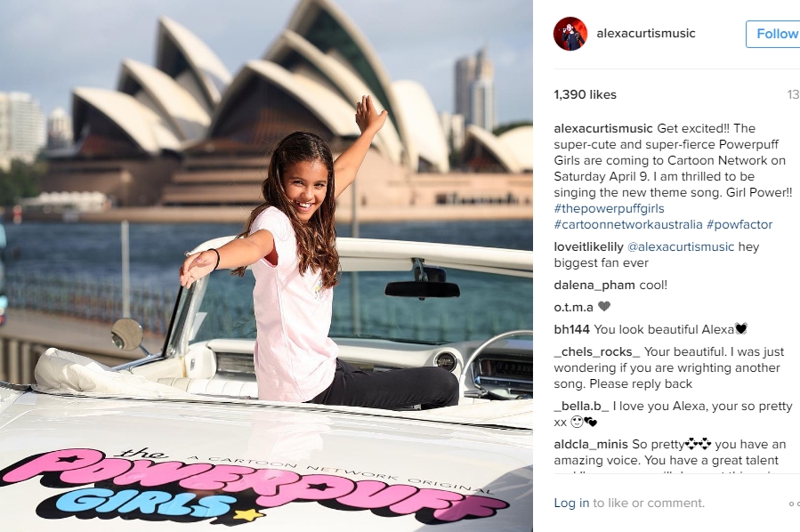Click the 1,390 likes count

point(586,95)
